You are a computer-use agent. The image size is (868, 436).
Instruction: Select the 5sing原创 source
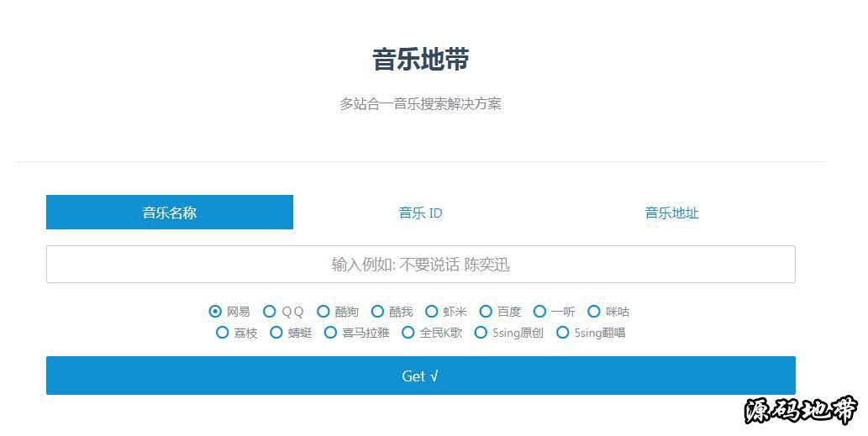(x=481, y=333)
